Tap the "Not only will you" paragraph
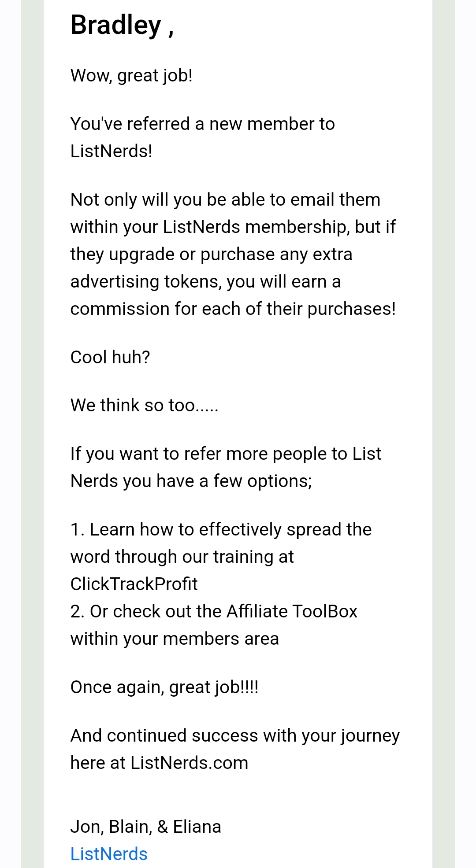476x868 pixels. [x=233, y=254]
